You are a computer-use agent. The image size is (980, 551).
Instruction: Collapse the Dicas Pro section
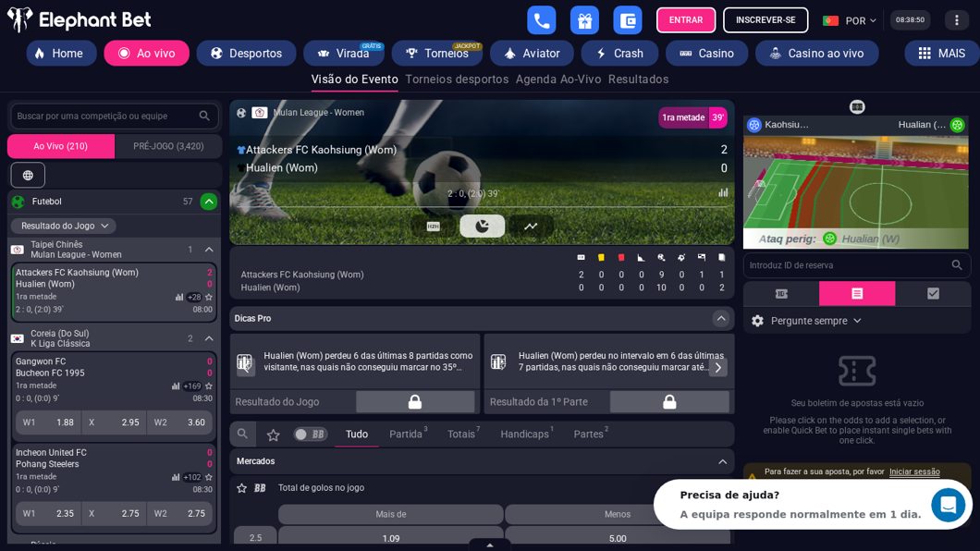pos(721,319)
